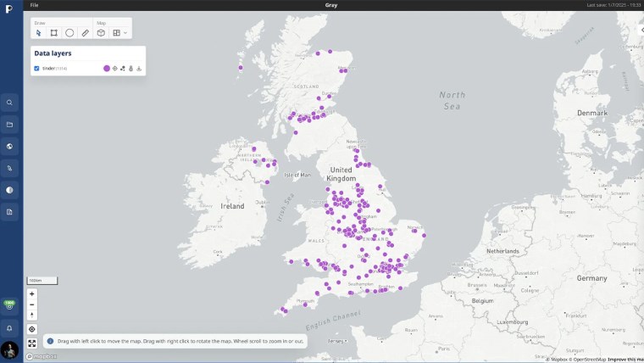This screenshot has width=644, height=363.
Task: Open the globe sidebar icon
Action: 9,147
